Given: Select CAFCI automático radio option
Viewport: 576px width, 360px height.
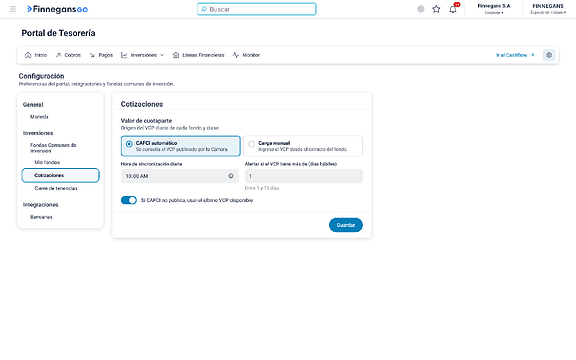Looking at the screenshot, I should point(181,146).
